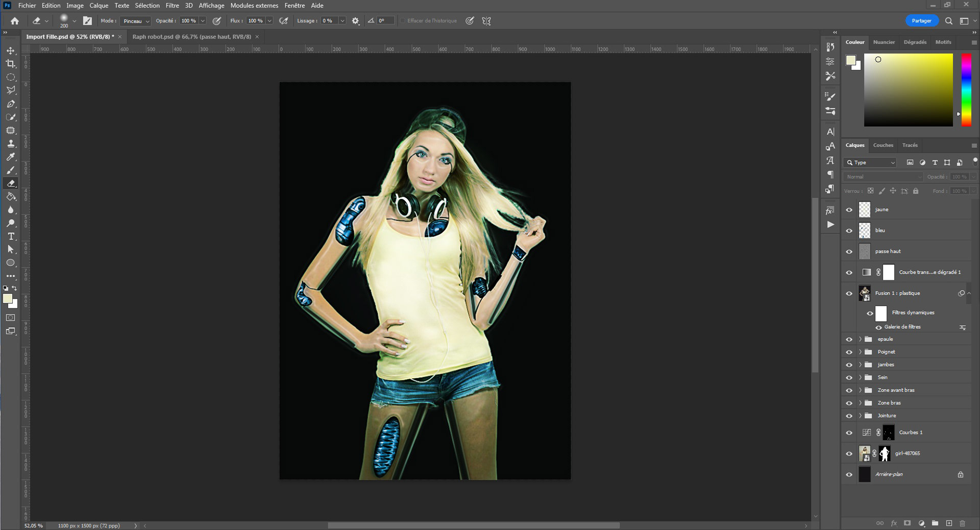This screenshot has height=530, width=980.
Task: Open the Dégradés tab
Action: pos(915,42)
